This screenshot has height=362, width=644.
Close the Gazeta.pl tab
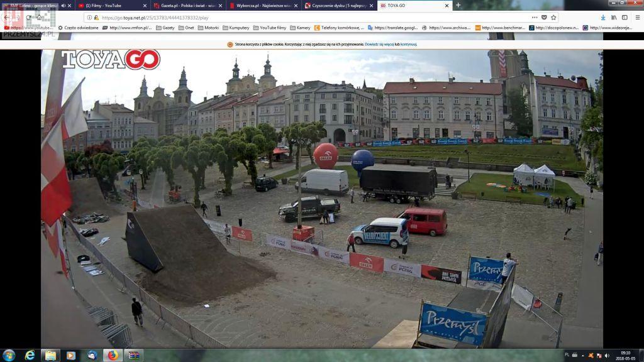(x=220, y=6)
